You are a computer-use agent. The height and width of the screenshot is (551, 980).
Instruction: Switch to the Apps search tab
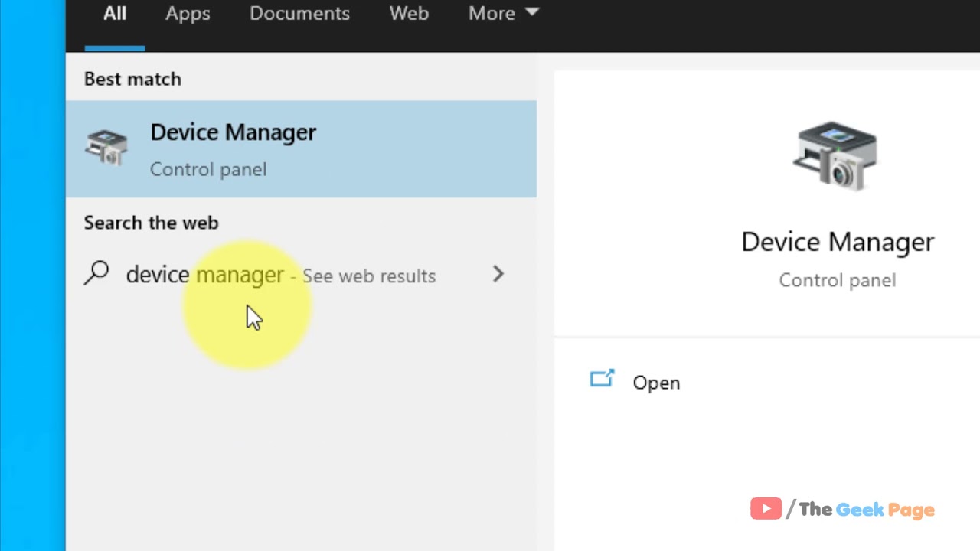click(188, 14)
